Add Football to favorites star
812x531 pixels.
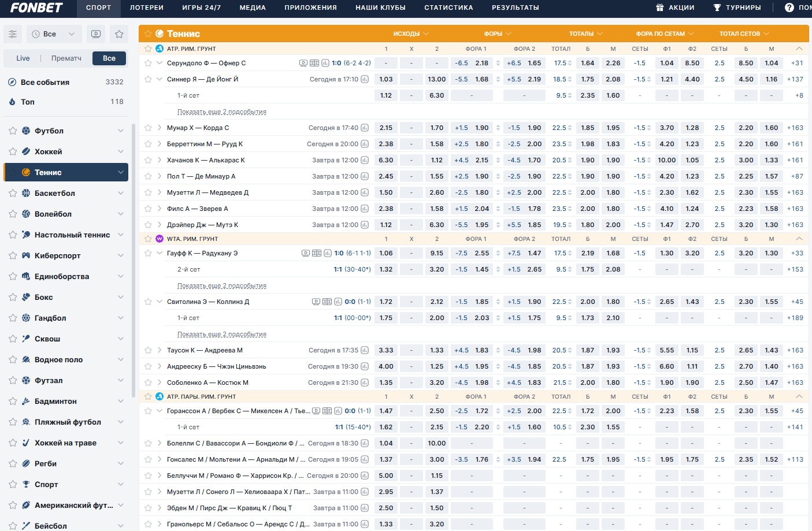point(13,131)
